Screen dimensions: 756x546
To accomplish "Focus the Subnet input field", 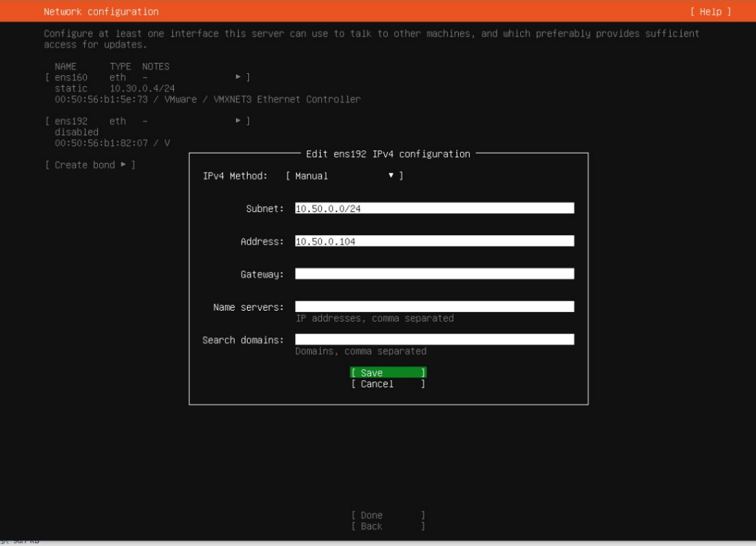I will (434, 208).
